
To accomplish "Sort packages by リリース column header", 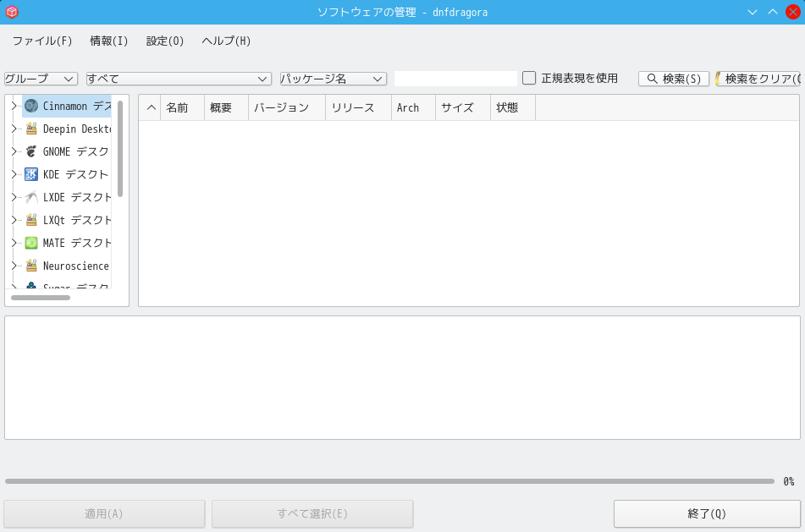I will tap(358, 107).
